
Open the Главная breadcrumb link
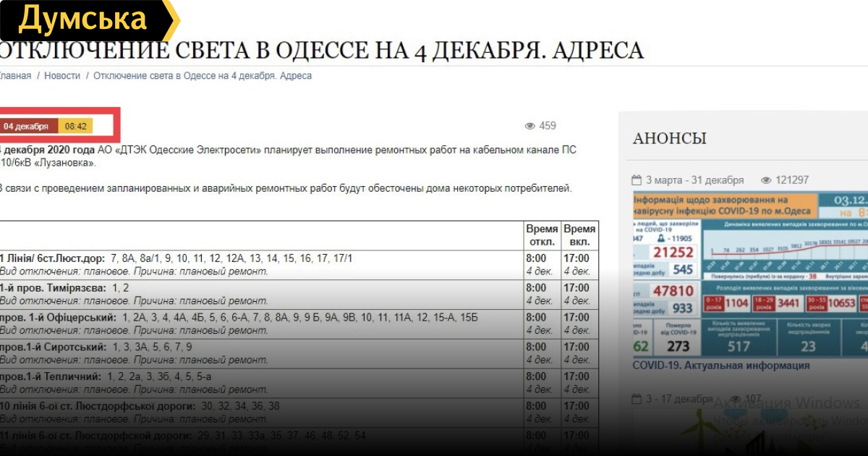point(14,76)
